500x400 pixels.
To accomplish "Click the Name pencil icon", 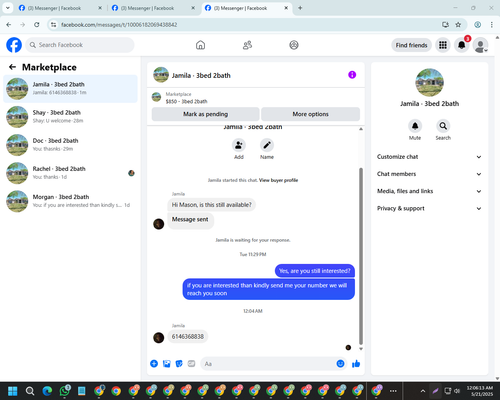I will pyautogui.click(x=267, y=145).
